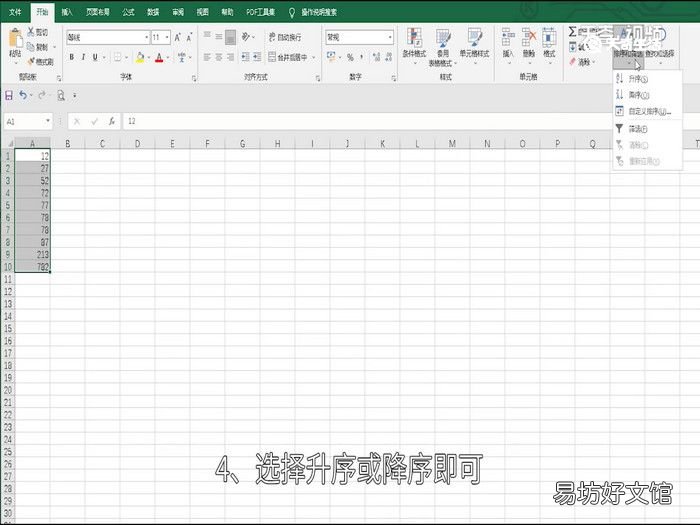Open the File (文件) tab
700x525 pixels.
coord(15,12)
